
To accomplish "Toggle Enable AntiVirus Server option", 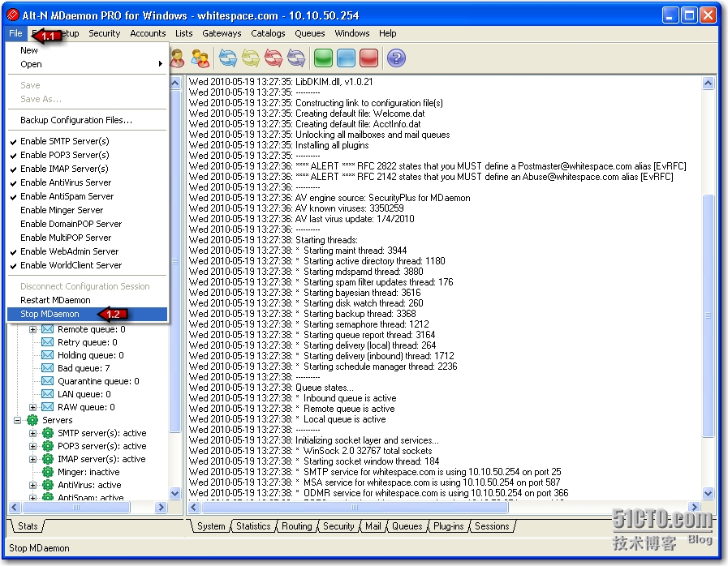I will pyautogui.click(x=88, y=182).
